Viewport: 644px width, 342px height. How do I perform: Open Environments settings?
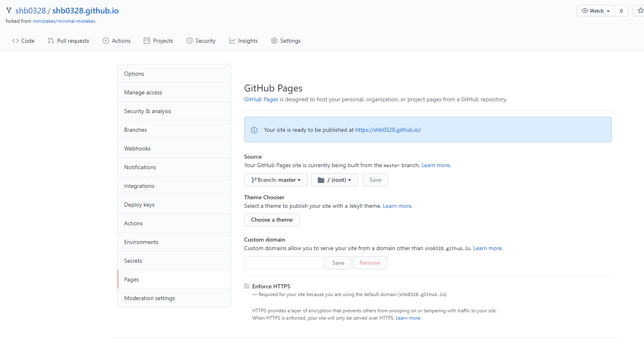(174, 242)
